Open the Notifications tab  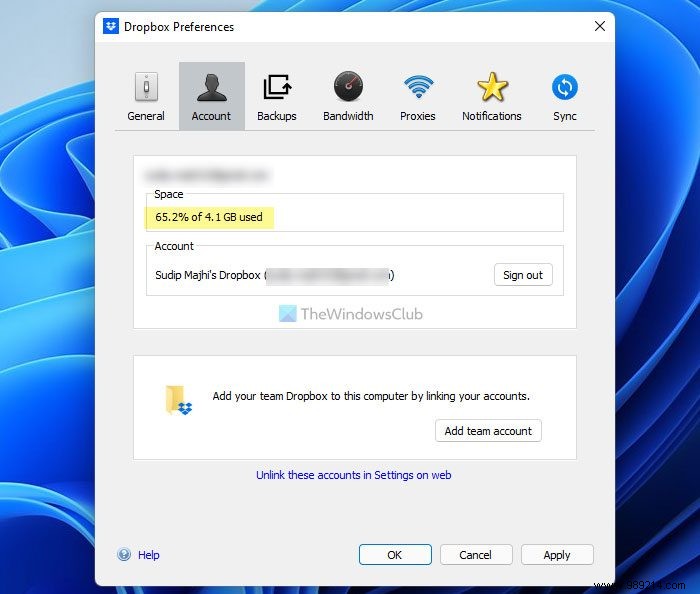(x=492, y=96)
